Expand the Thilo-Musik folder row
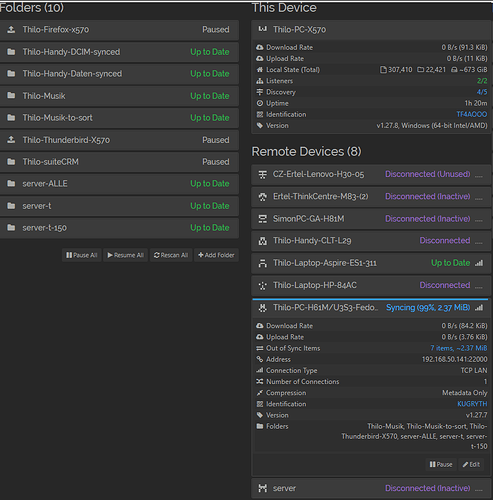Screen dimensions: 493x500 coord(119,96)
